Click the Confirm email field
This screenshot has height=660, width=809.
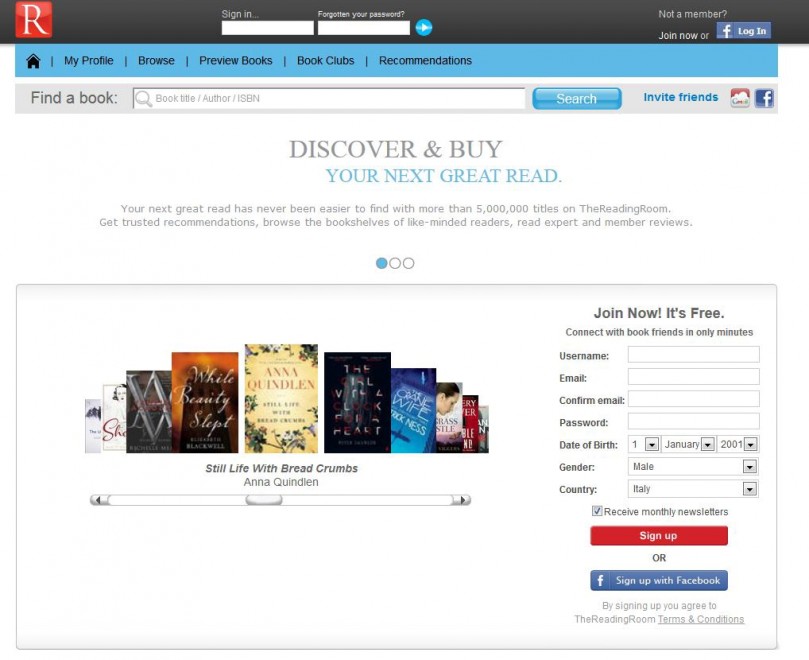(x=693, y=399)
